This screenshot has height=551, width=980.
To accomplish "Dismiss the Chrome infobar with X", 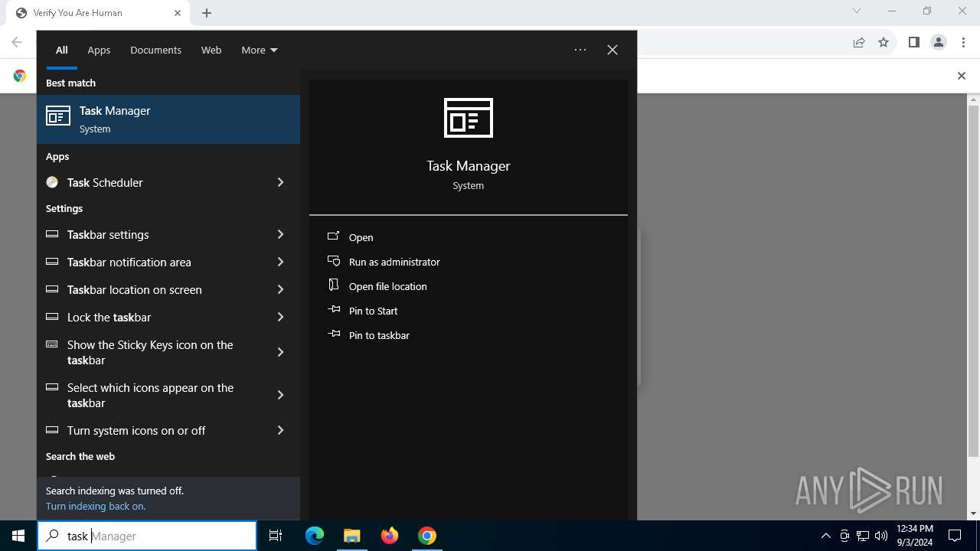I will [x=962, y=76].
